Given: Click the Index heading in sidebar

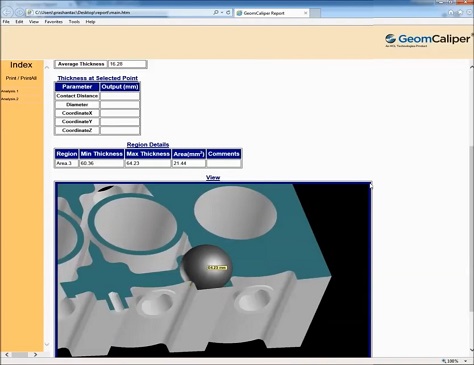Looking at the screenshot, I should pyautogui.click(x=21, y=65).
